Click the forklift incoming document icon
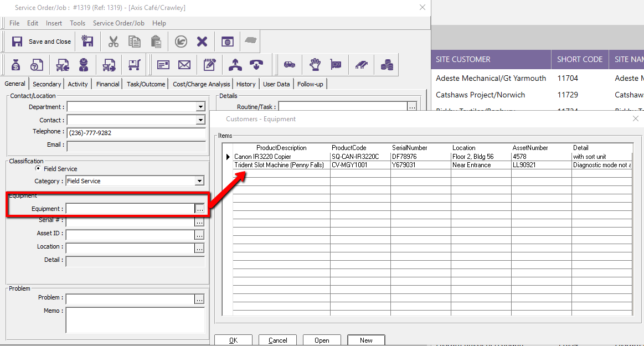The height and width of the screenshot is (346, 644). click(x=63, y=65)
